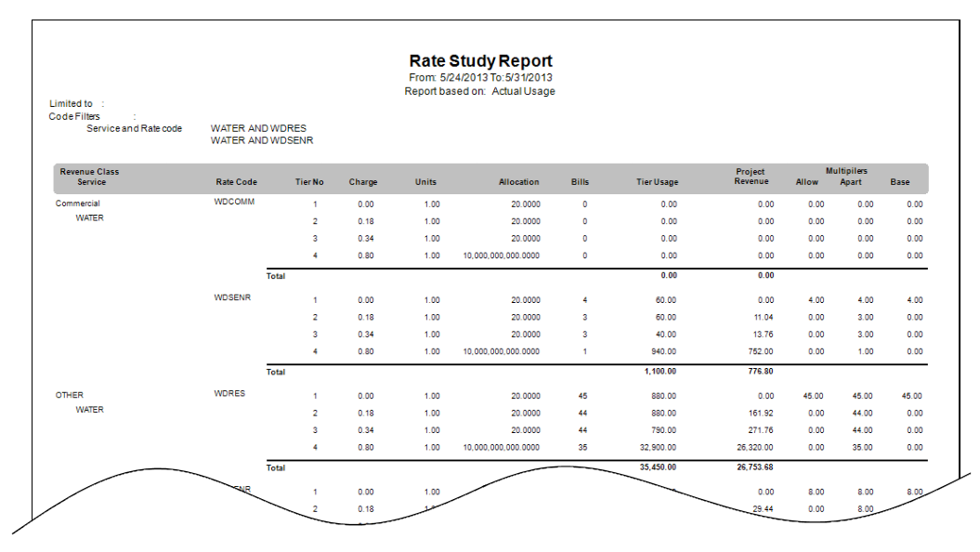This screenshot has width=980, height=552.
Task: Click the WATER AND WDRES filter text
Action: pos(258,128)
